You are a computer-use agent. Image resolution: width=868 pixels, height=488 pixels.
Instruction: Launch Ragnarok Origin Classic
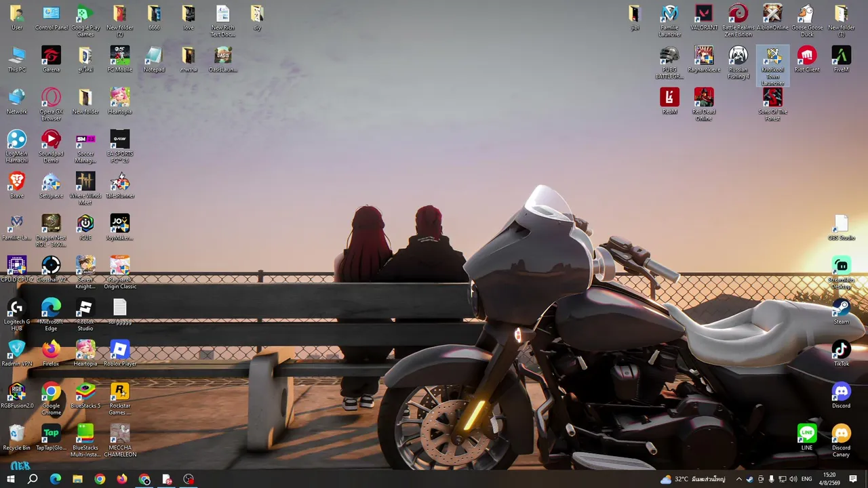click(119, 272)
